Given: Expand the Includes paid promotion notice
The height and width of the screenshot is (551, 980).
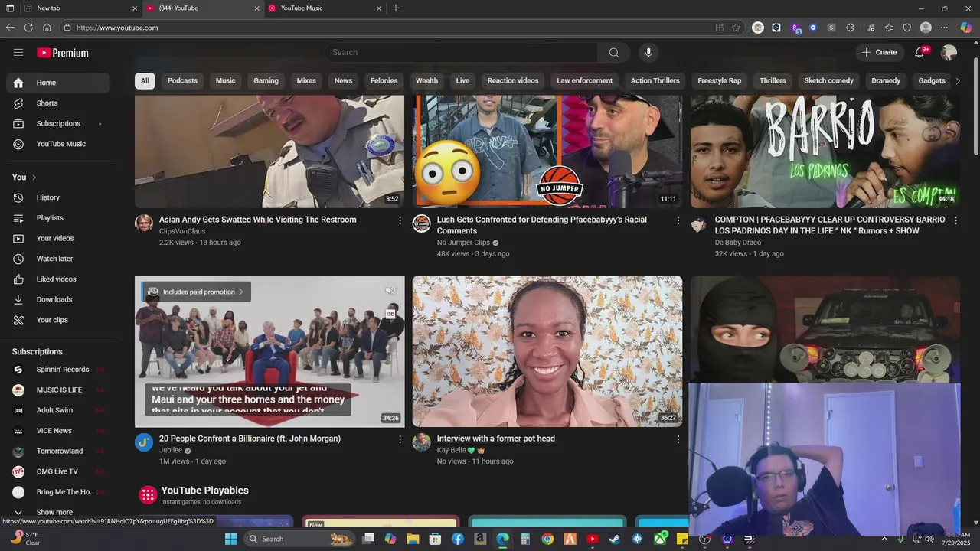Looking at the screenshot, I should coord(196,292).
